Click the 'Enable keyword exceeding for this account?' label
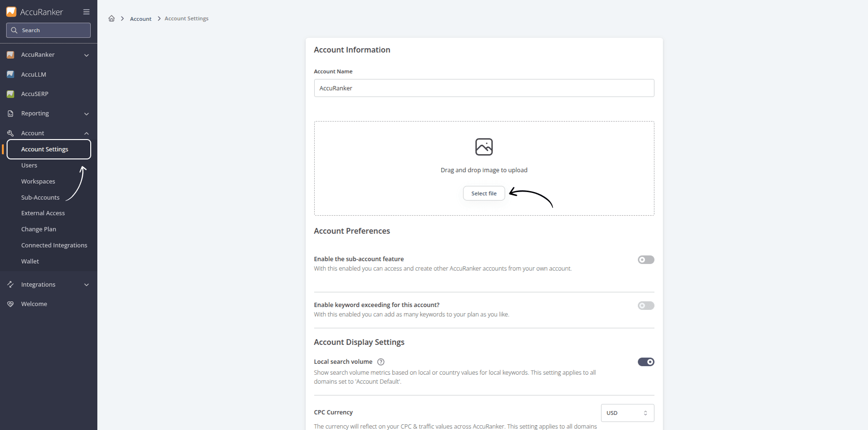The image size is (868, 430). coord(377,305)
